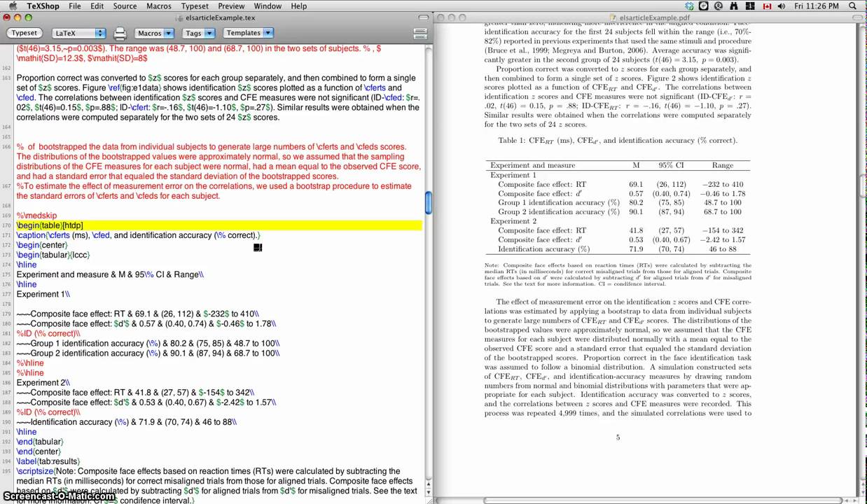Open the Edit menu
The height and width of the screenshot is (504, 867).
point(97,6)
